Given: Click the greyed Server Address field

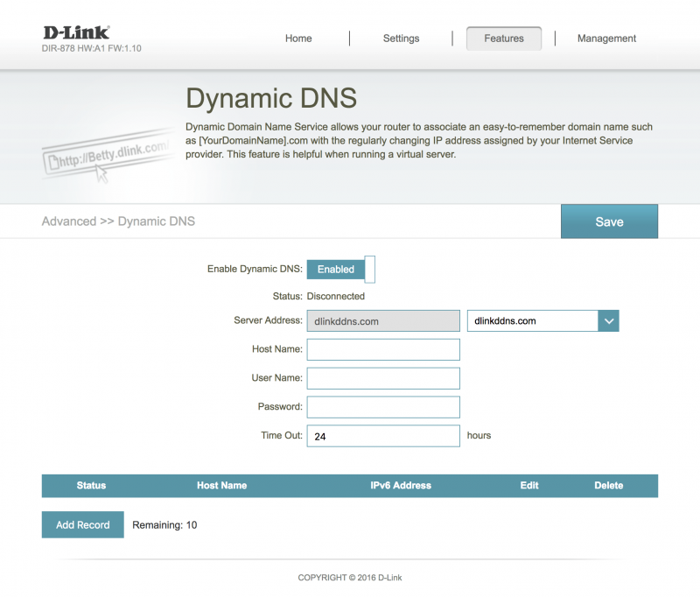Looking at the screenshot, I should 383,321.
